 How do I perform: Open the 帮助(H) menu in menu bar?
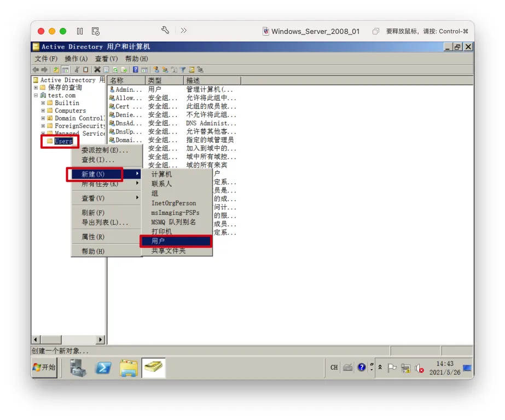(137, 59)
